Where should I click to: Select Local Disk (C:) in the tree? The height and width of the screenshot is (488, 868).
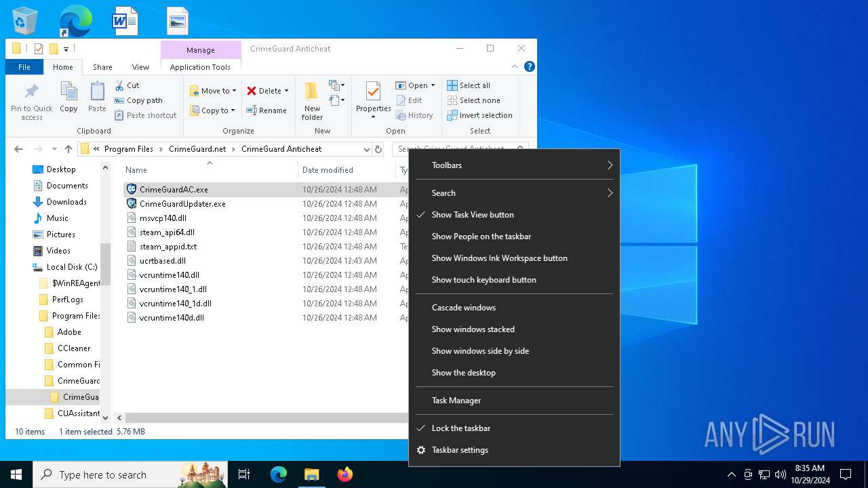click(71, 267)
